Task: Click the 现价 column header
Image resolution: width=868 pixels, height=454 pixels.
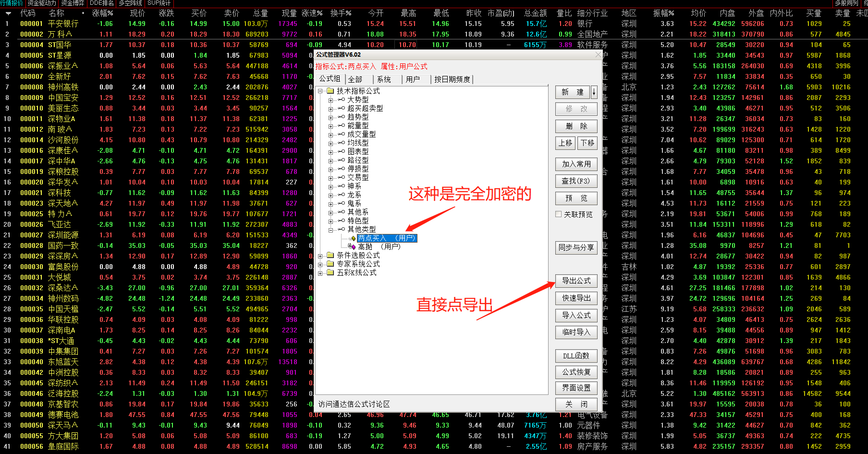Action: pos(137,13)
